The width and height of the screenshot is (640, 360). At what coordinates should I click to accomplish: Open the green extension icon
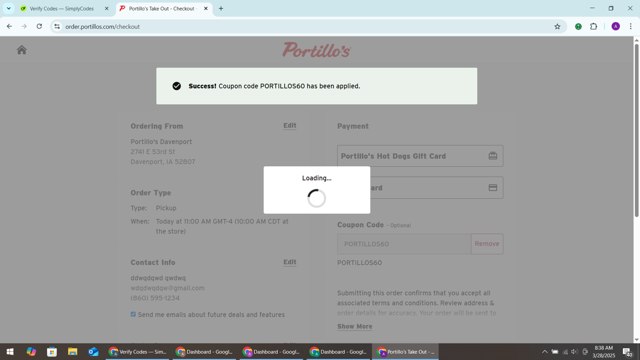click(x=578, y=27)
